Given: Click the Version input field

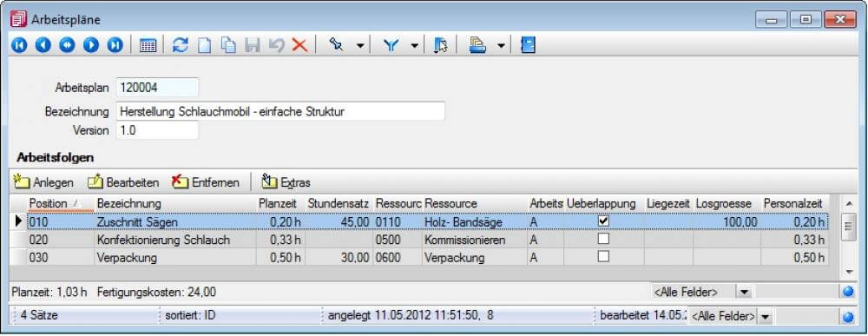Looking at the screenshot, I should point(157,130).
